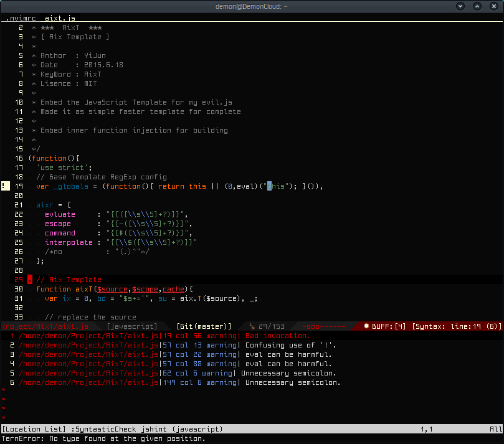Click the Syntax: line:19 (6) error indicator
This screenshot has height=444, width=504.
tap(457, 326)
